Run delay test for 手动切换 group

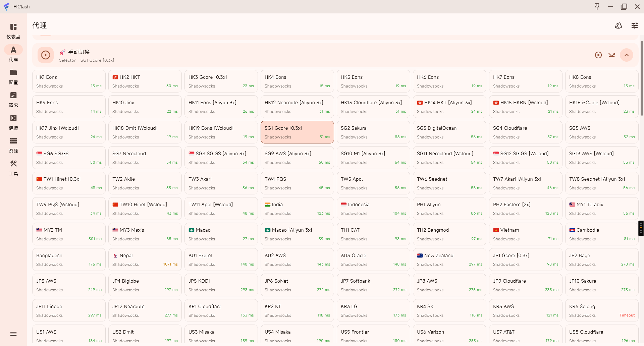pos(612,55)
